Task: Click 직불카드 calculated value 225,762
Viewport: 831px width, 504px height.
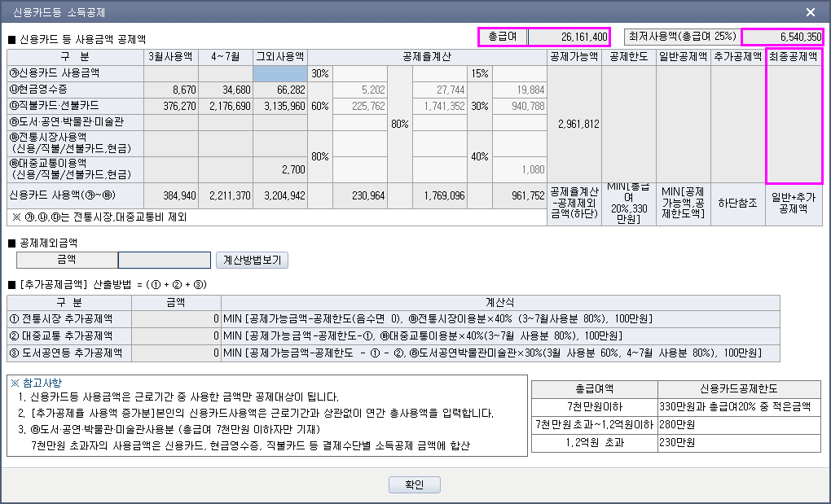Action: (360, 107)
